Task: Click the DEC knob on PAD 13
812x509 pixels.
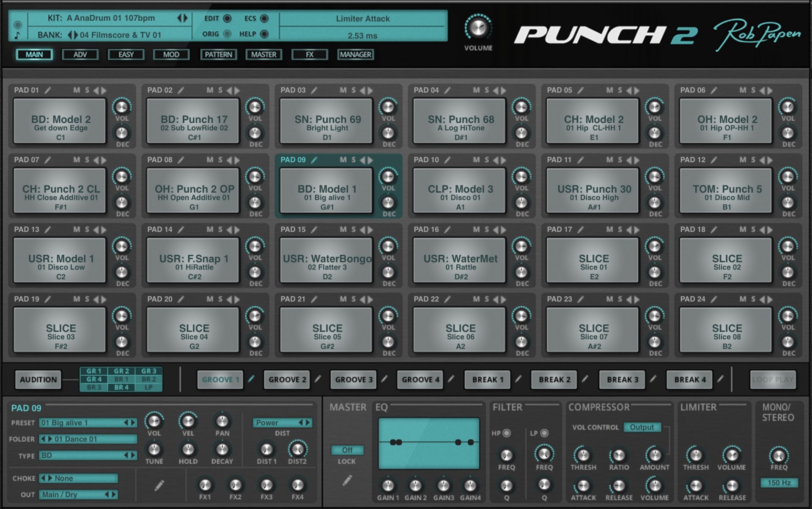Action: click(122, 272)
